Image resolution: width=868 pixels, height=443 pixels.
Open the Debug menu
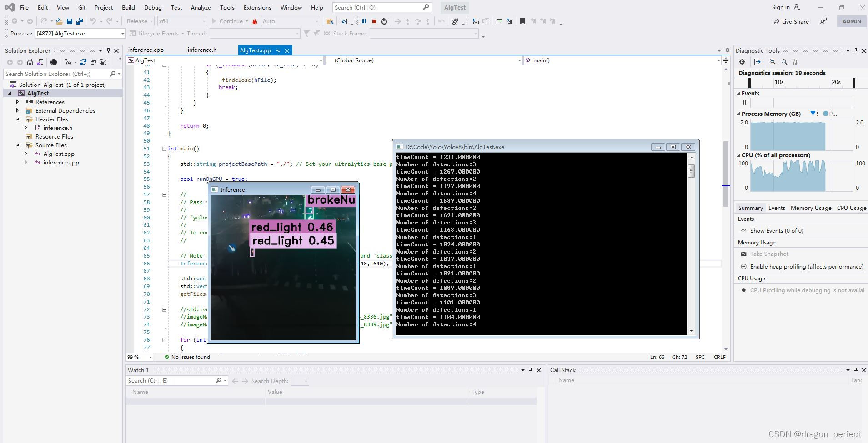[153, 7]
